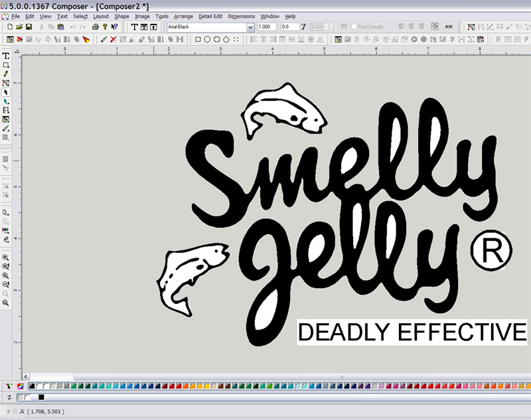Click the ring donut circle icon
The image size is (531, 420).
[414, 40]
